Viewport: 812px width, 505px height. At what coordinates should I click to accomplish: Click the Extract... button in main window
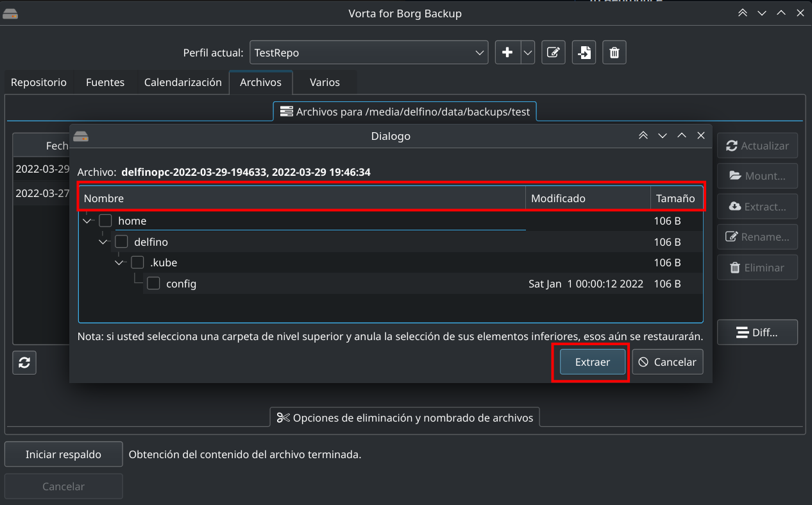click(x=757, y=207)
